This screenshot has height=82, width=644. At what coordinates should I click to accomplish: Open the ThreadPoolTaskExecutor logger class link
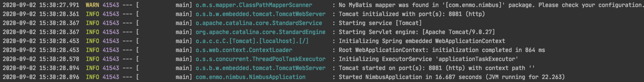tap(260, 59)
